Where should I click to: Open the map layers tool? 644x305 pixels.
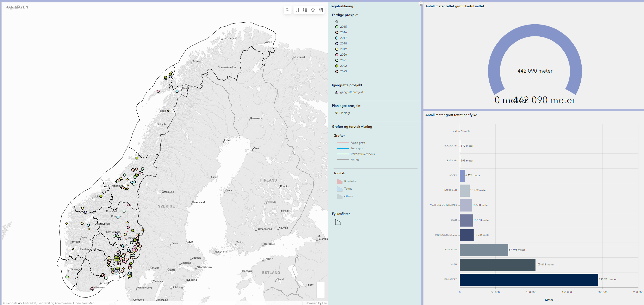(313, 10)
